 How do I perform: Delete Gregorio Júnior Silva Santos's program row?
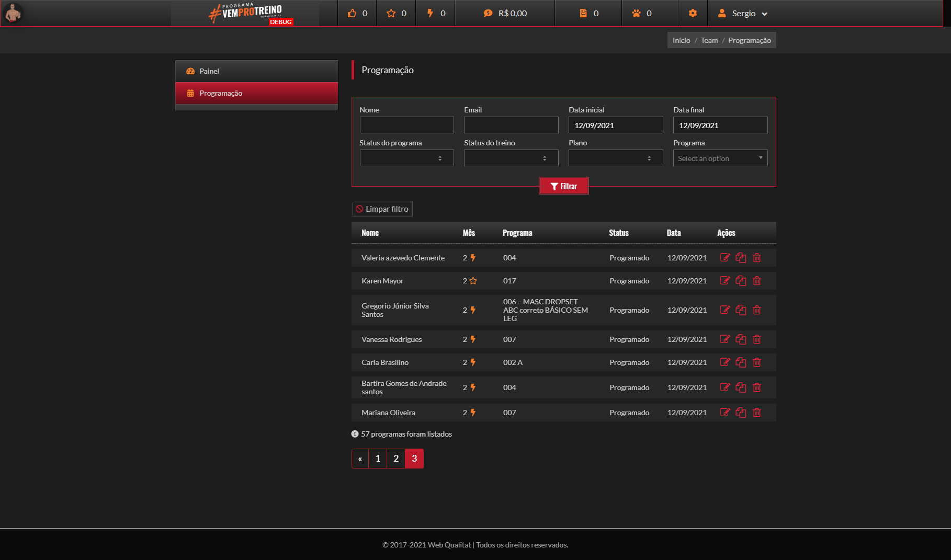[x=756, y=310]
